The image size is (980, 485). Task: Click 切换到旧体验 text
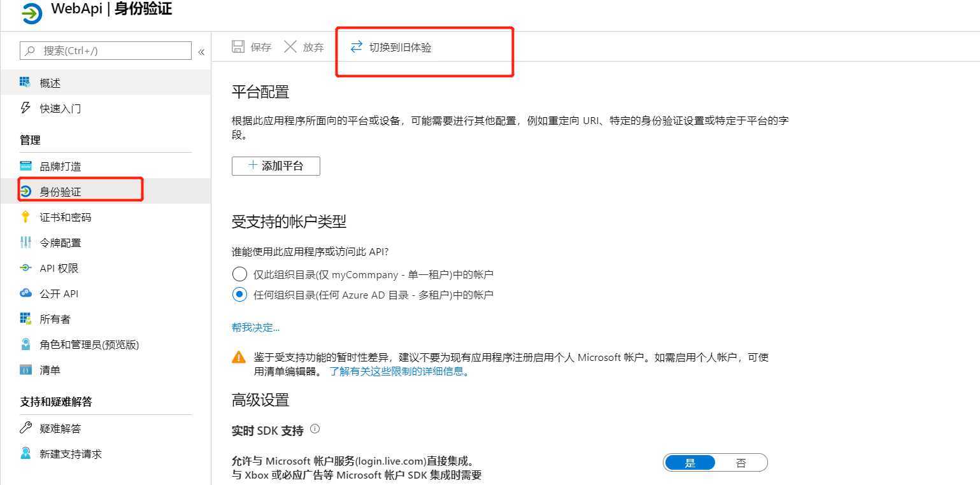pos(401,47)
